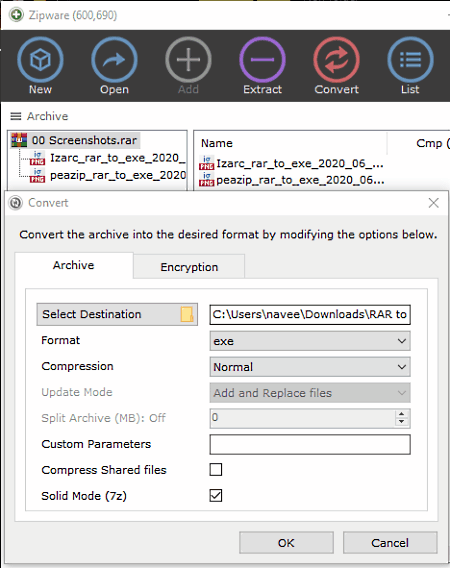Uncheck Solid Mode (7z) checkbox

[216, 496]
